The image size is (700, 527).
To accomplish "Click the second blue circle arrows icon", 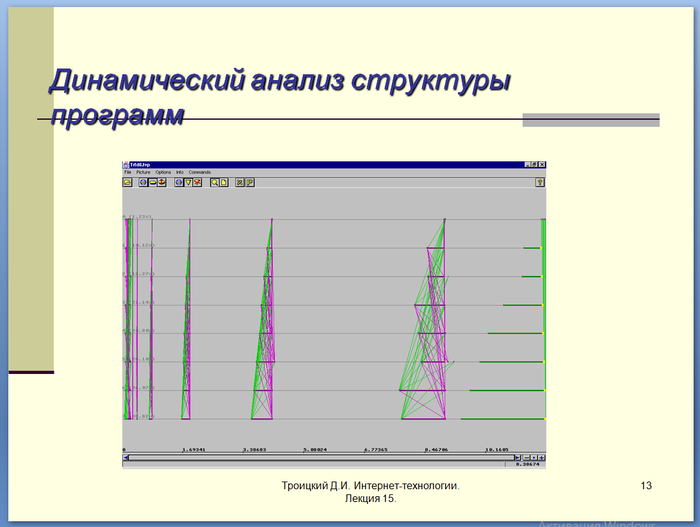I will pyautogui.click(x=179, y=182).
